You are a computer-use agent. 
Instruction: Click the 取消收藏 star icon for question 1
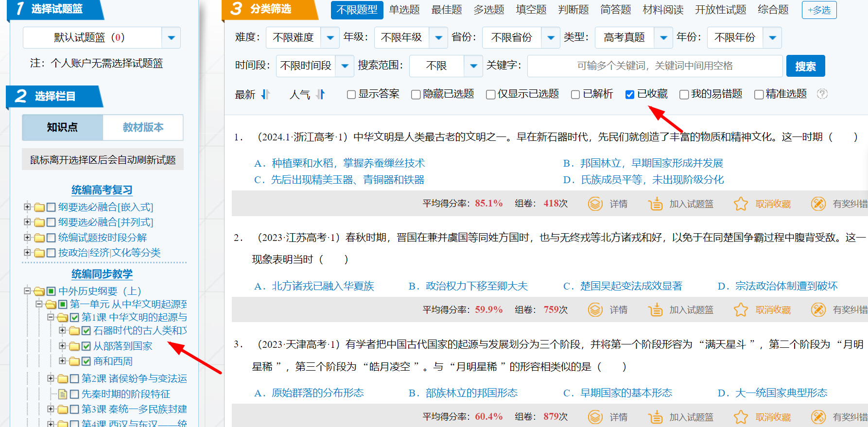(741, 204)
